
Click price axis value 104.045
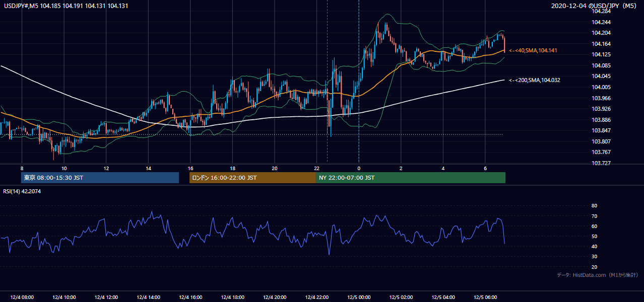tap(601, 76)
